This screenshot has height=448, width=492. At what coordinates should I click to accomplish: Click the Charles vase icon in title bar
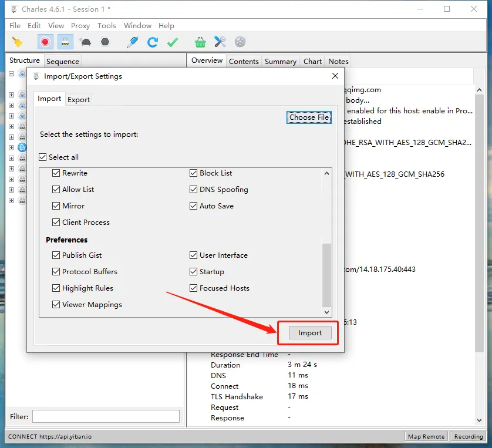point(14,9)
